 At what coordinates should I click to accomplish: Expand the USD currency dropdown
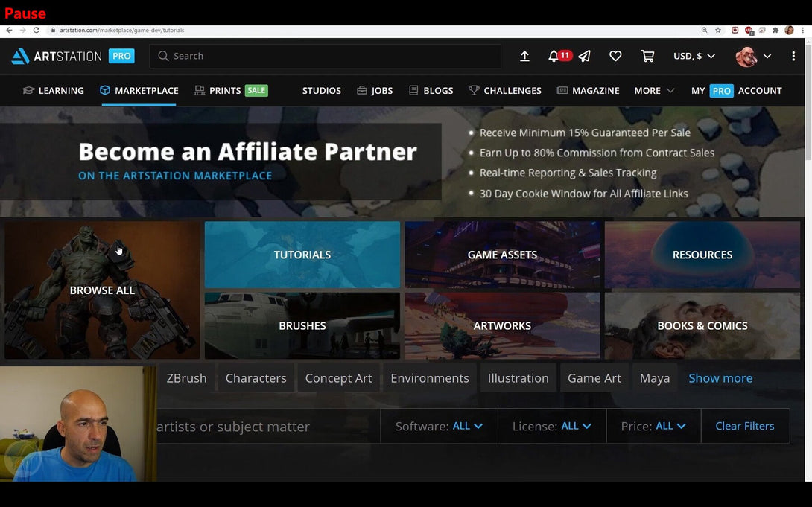pos(694,56)
